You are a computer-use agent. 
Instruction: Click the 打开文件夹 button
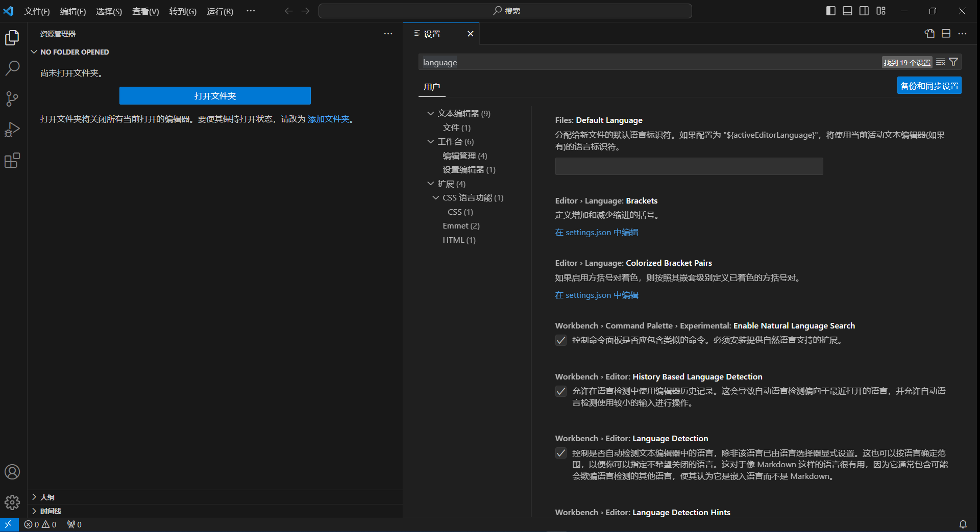coord(215,96)
